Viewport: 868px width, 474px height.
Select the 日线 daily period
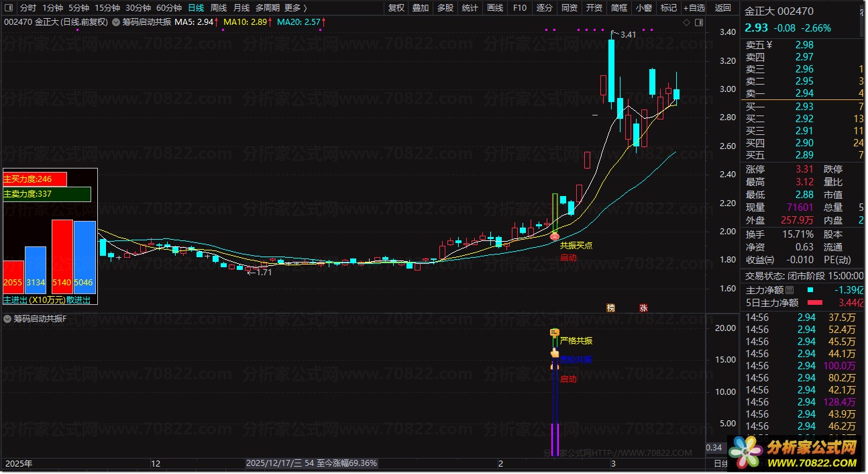[x=196, y=8]
